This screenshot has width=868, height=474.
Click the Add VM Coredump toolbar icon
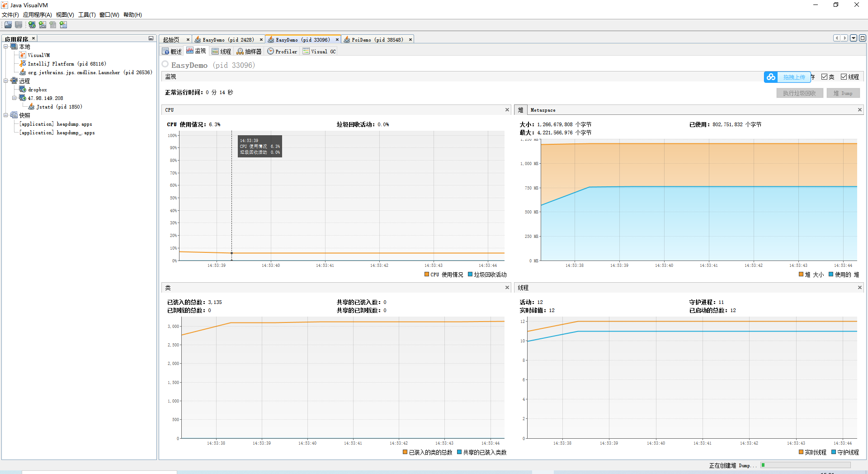tap(53, 25)
